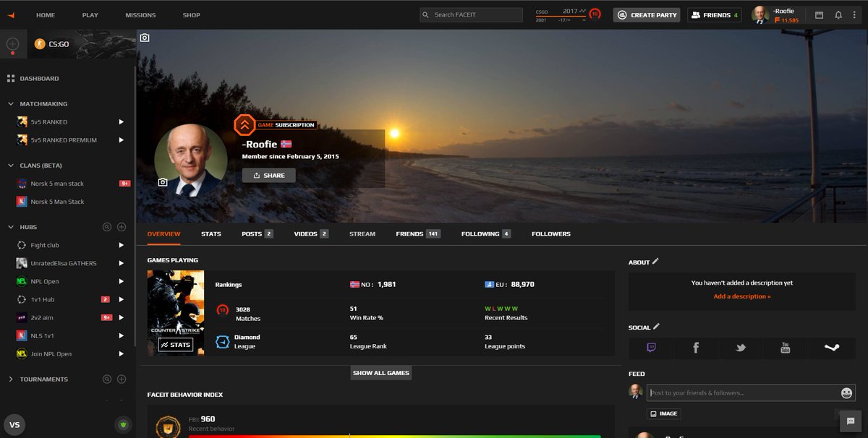Expand the 5v5 RANKED arrow
This screenshot has height=438, width=868.
(122, 122)
